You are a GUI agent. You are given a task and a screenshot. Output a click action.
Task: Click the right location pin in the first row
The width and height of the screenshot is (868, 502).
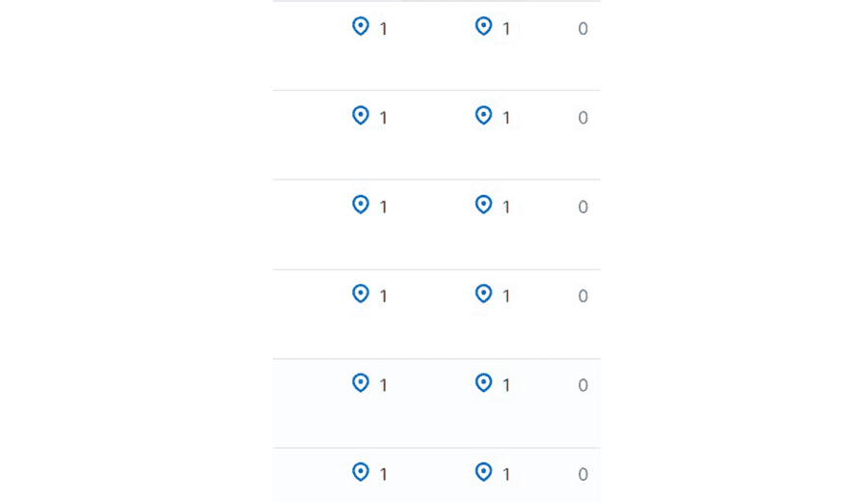coord(483,26)
